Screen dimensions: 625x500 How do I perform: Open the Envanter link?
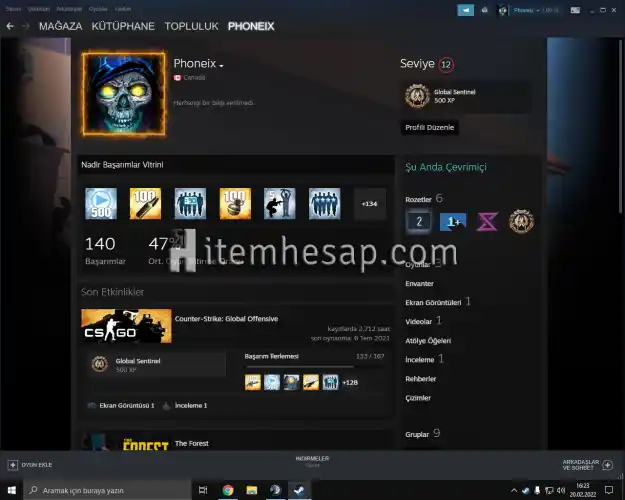click(419, 283)
